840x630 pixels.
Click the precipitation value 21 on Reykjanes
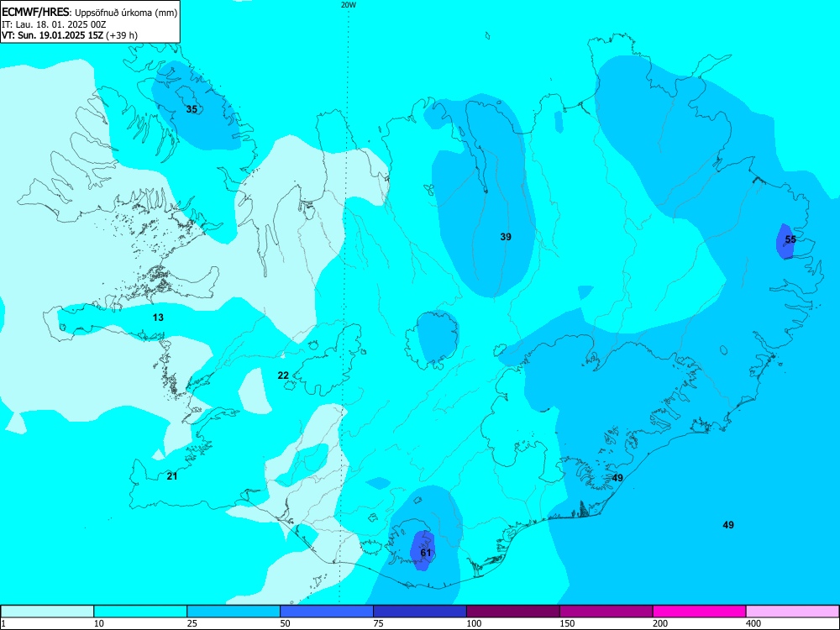point(172,476)
